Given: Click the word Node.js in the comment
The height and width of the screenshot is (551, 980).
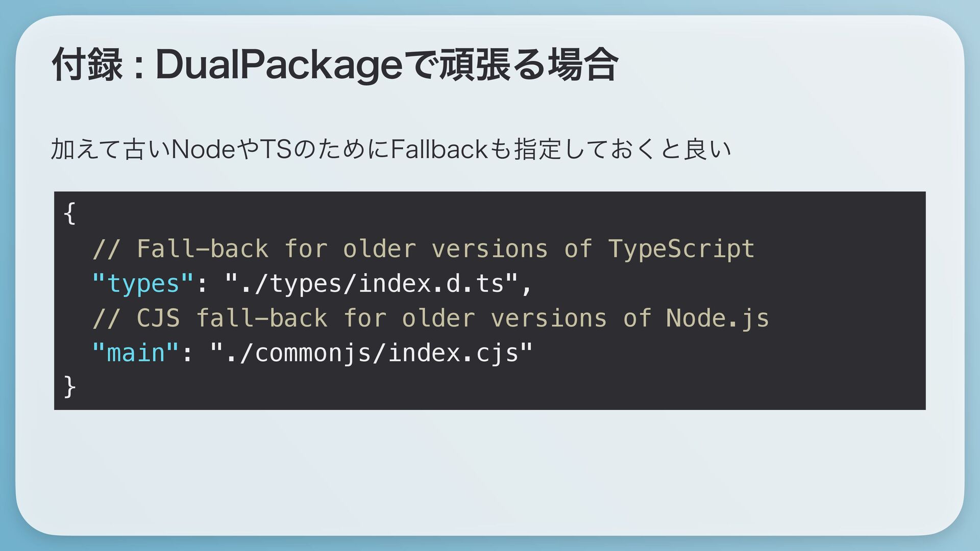Looking at the screenshot, I should [x=717, y=318].
